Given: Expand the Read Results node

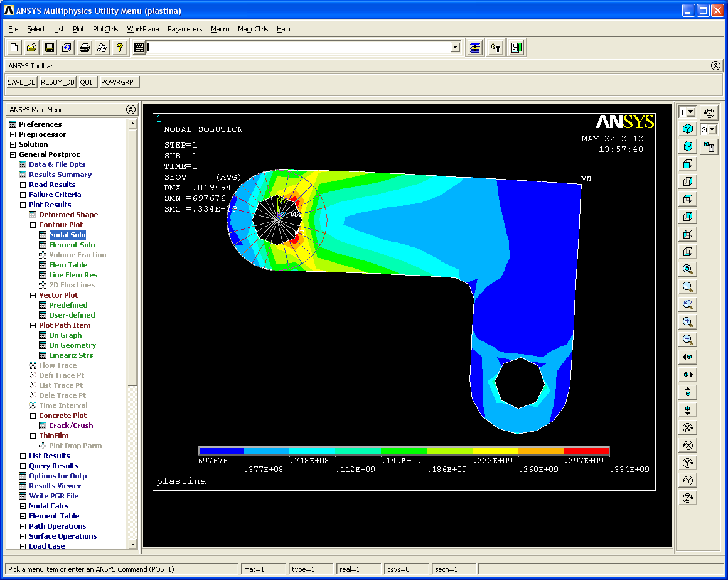Looking at the screenshot, I should (23, 185).
